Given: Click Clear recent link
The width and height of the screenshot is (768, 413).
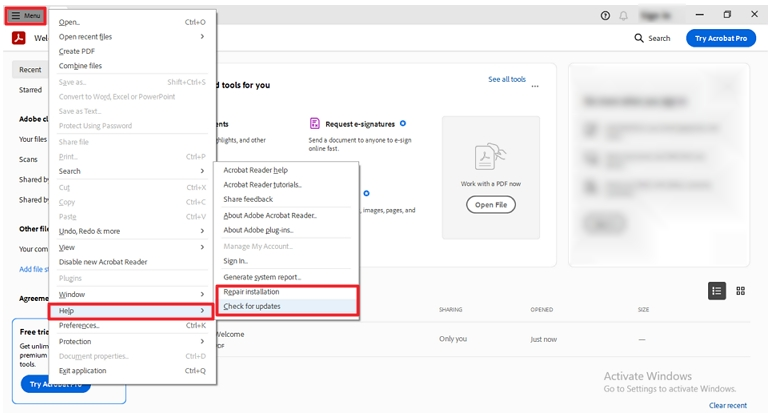Looking at the screenshot, I should click(727, 405).
